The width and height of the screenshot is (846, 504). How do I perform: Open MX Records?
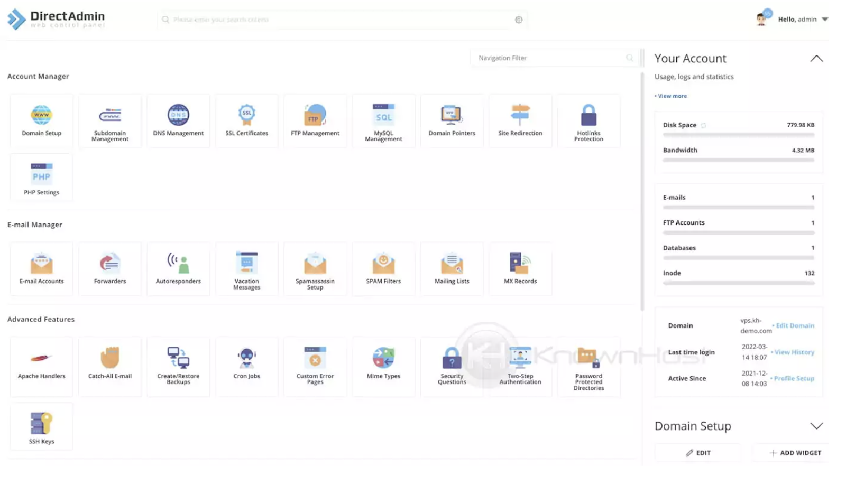point(520,269)
